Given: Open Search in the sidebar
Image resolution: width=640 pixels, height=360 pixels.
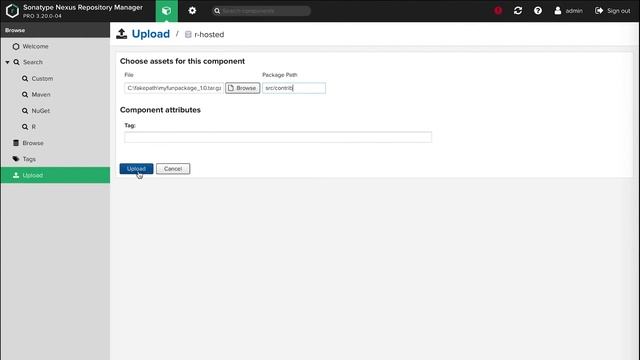Looking at the screenshot, I should [33, 62].
